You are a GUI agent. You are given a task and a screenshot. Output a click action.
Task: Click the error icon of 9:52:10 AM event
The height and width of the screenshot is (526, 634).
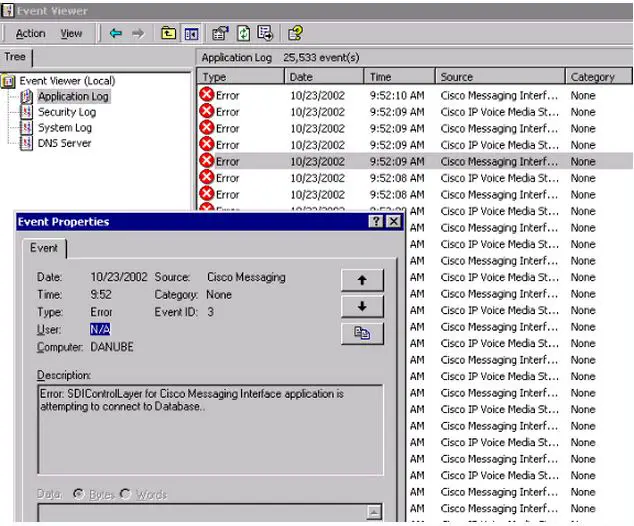coord(207,95)
